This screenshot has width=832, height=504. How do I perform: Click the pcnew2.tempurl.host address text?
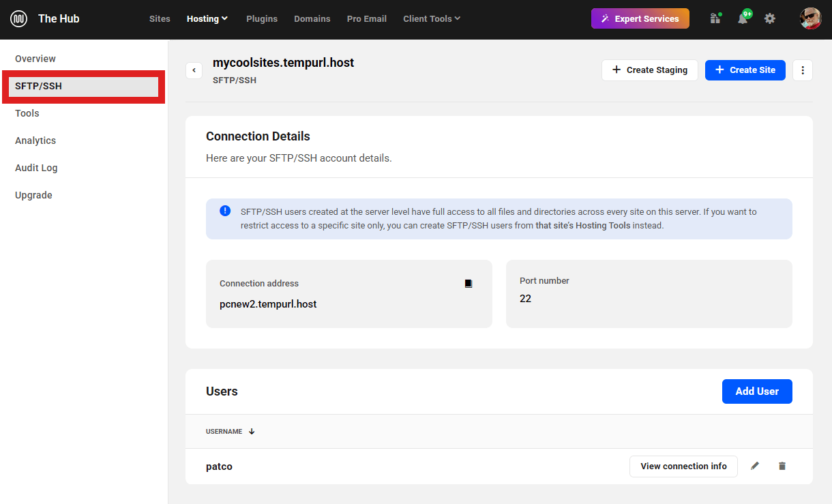click(x=268, y=304)
